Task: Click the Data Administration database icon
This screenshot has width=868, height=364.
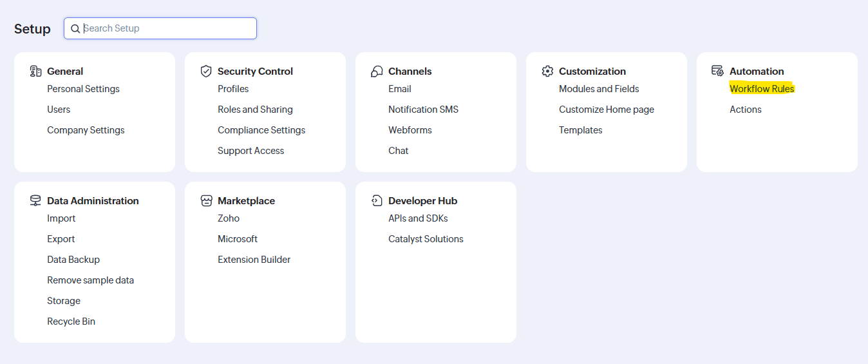Action: pos(35,200)
